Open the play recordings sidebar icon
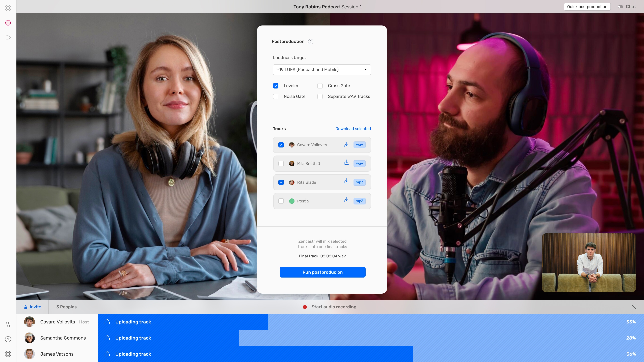The height and width of the screenshot is (362, 644). point(8,38)
